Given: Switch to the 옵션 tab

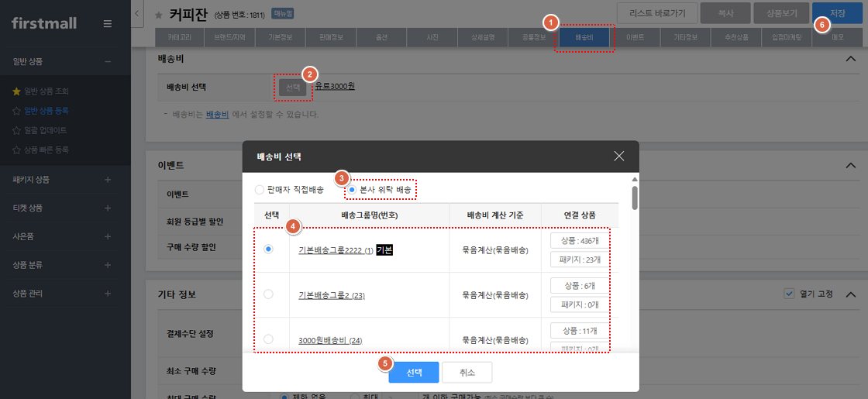Looking at the screenshot, I should (381, 38).
